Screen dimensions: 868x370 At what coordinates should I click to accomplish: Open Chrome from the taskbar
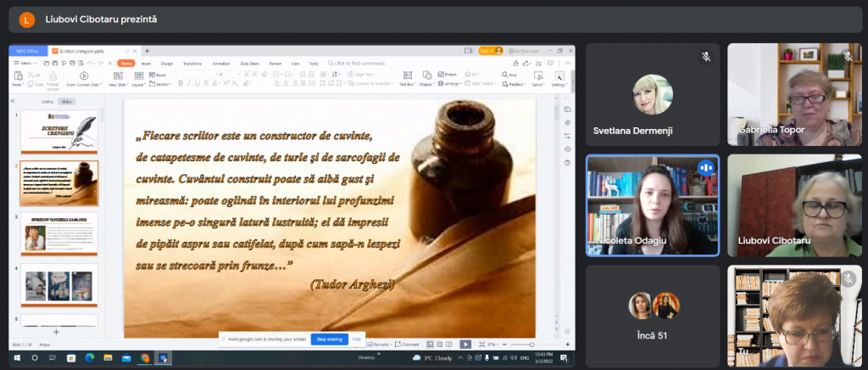[144, 358]
